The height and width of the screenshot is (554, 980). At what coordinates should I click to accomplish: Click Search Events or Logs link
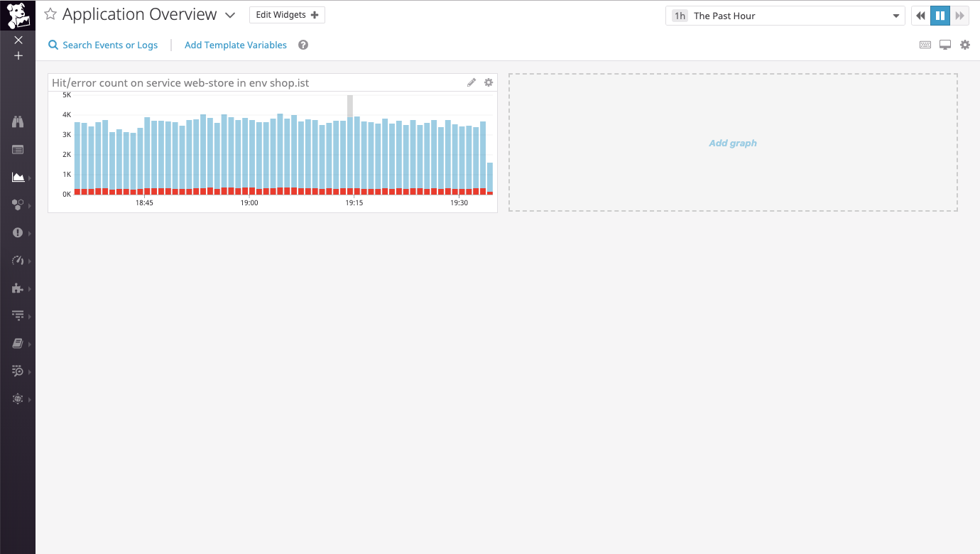pyautogui.click(x=103, y=45)
